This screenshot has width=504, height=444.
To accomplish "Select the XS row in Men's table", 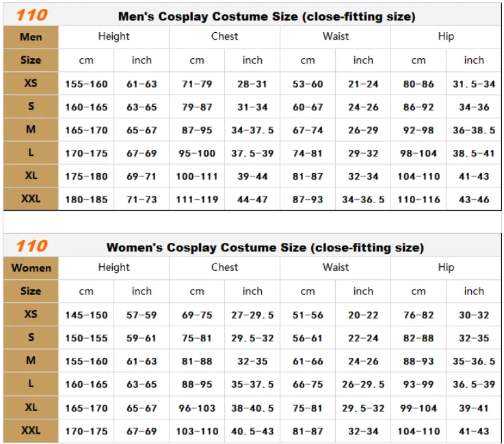I will [252, 83].
